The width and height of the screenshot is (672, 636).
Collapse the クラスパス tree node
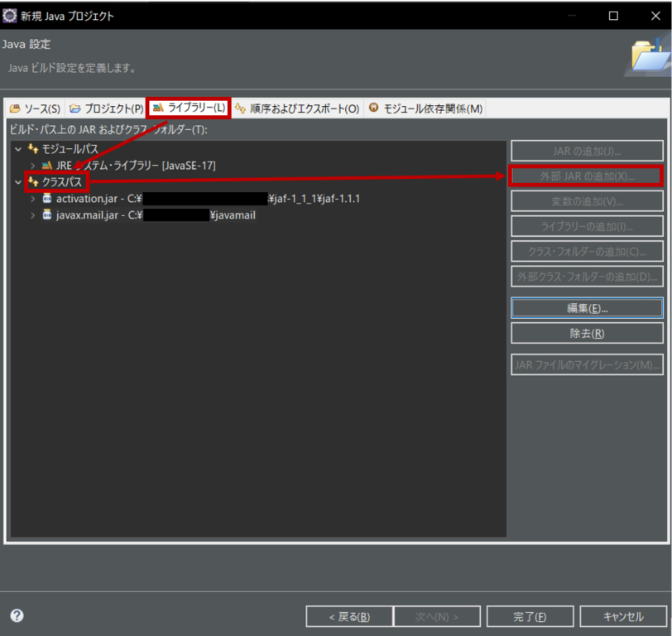[x=18, y=182]
